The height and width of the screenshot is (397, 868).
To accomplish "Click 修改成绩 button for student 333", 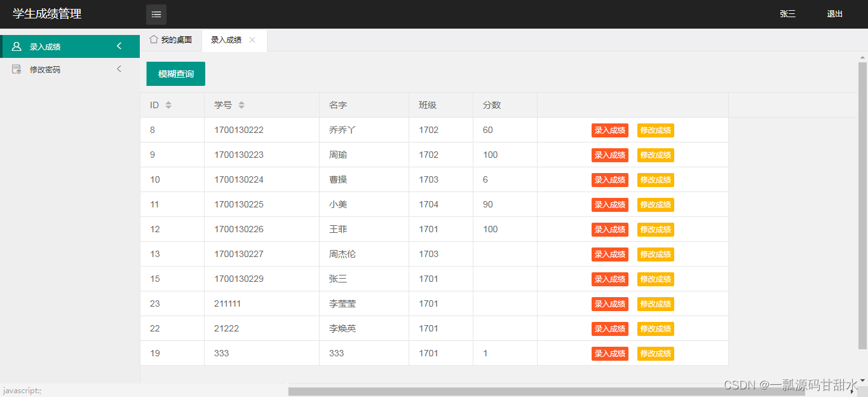I will pyautogui.click(x=656, y=354).
